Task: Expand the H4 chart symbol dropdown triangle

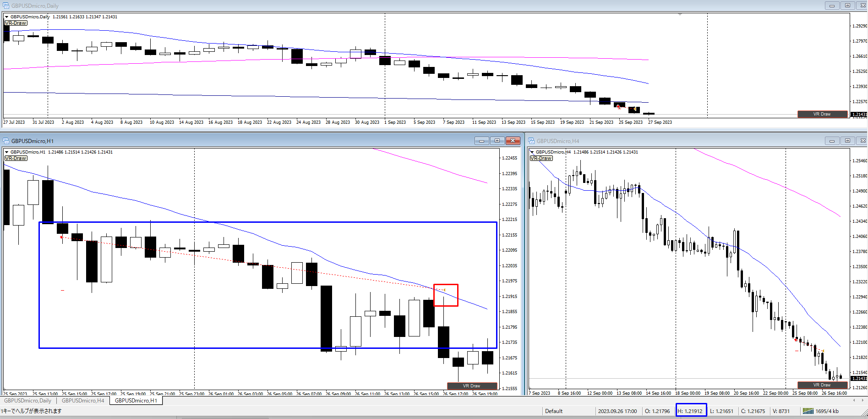Action: click(532, 152)
